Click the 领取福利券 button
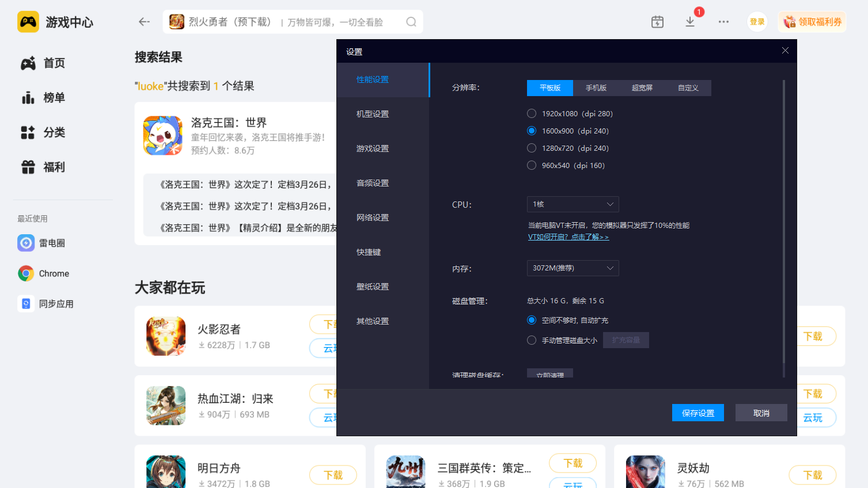 click(813, 22)
